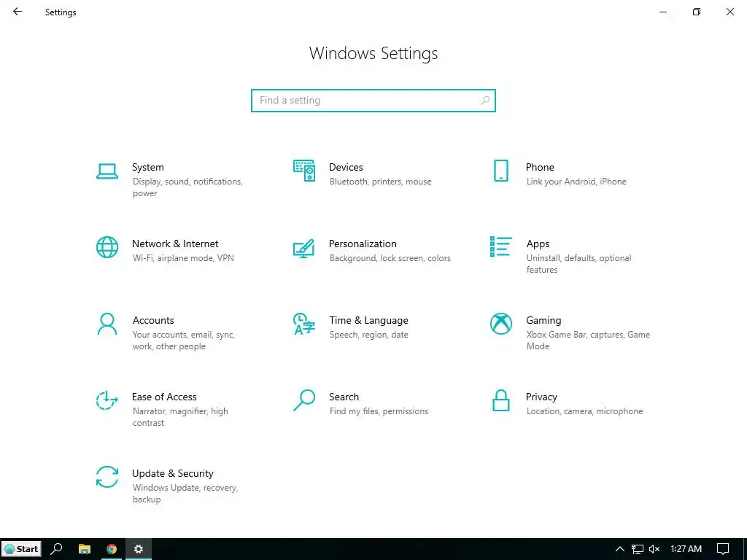This screenshot has height=560, width=747.
Task: Open the Phone settings heading
Action: 540,167
